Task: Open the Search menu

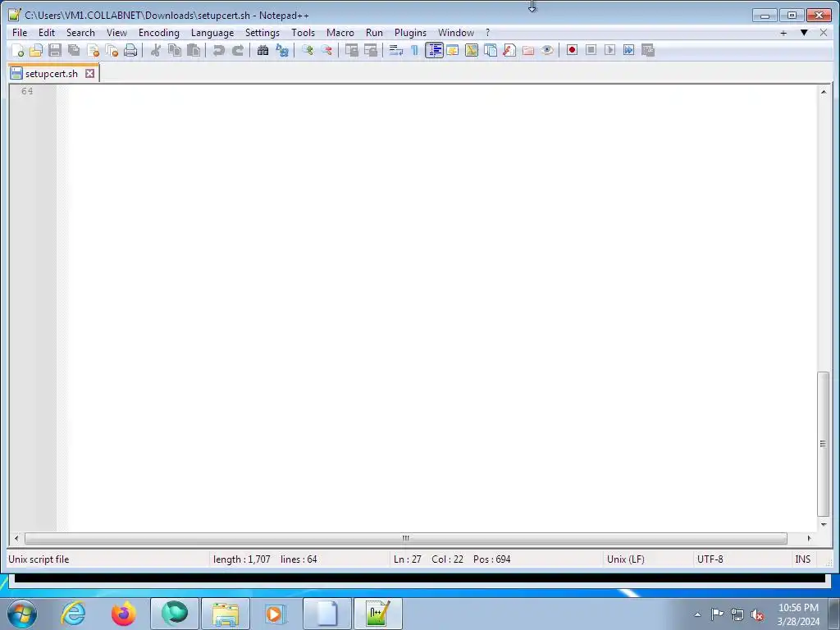Action: coord(80,33)
